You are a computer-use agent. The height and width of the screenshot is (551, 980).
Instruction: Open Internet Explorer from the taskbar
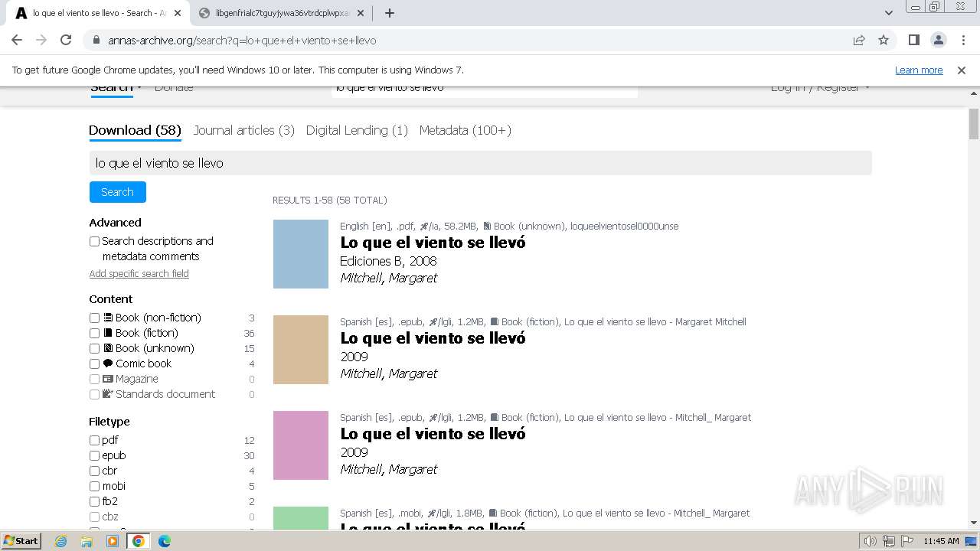[61, 541]
